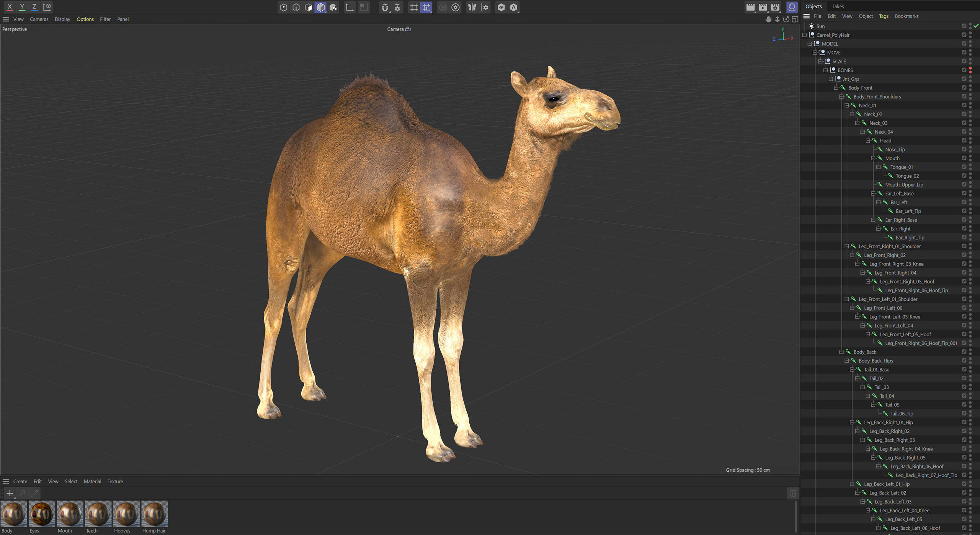Open material manager Texture menu
The width and height of the screenshot is (980, 535).
(115, 481)
